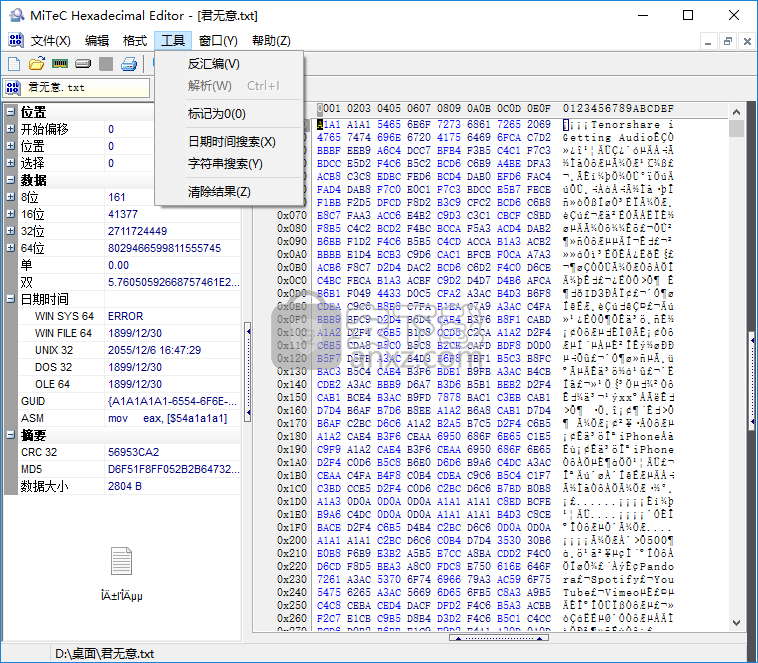Click the GUID value cell
Image resolution: width=758 pixels, height=663 pixels.
click(172, 401)
